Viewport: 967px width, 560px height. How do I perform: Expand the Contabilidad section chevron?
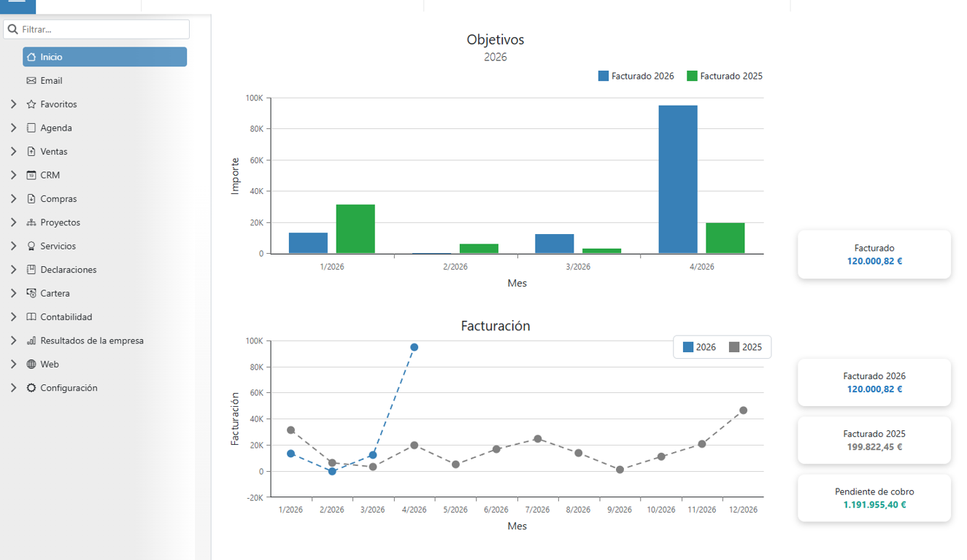coord(13,317)
